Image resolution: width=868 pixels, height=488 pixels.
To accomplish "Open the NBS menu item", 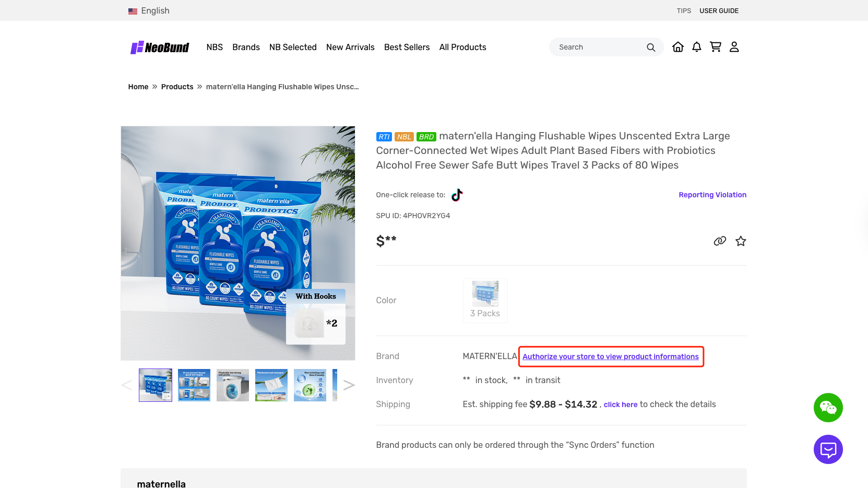I will [x=215, y=47].
